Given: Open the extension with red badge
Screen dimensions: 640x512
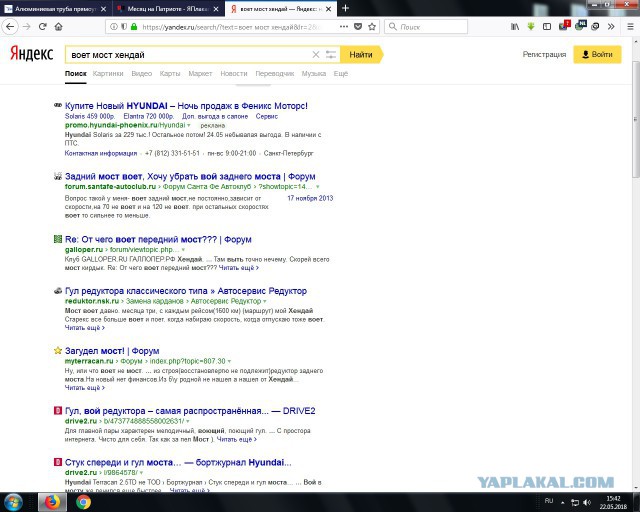Looking at the screenshot, I should (x=564, y=26).
